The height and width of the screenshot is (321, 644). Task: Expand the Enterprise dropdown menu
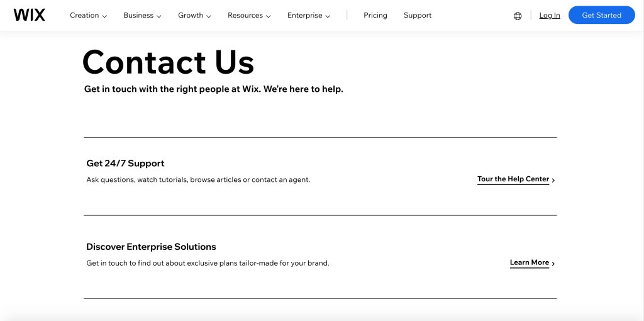[309, 16]
